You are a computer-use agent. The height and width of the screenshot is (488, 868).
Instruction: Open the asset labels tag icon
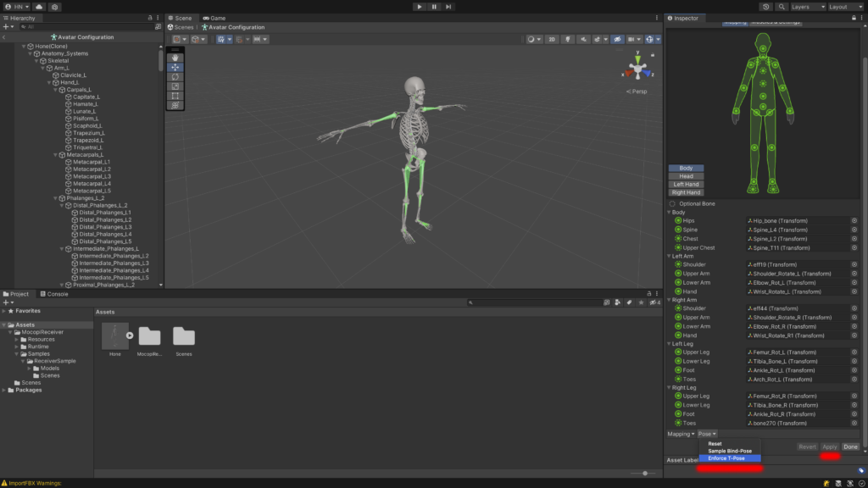tap(861, 470)
